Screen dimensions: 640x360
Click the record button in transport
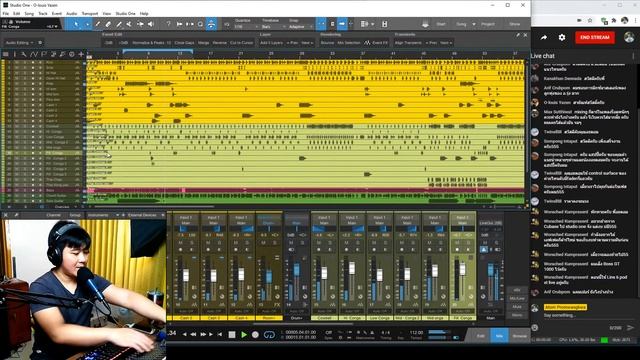tap(255, 335)
